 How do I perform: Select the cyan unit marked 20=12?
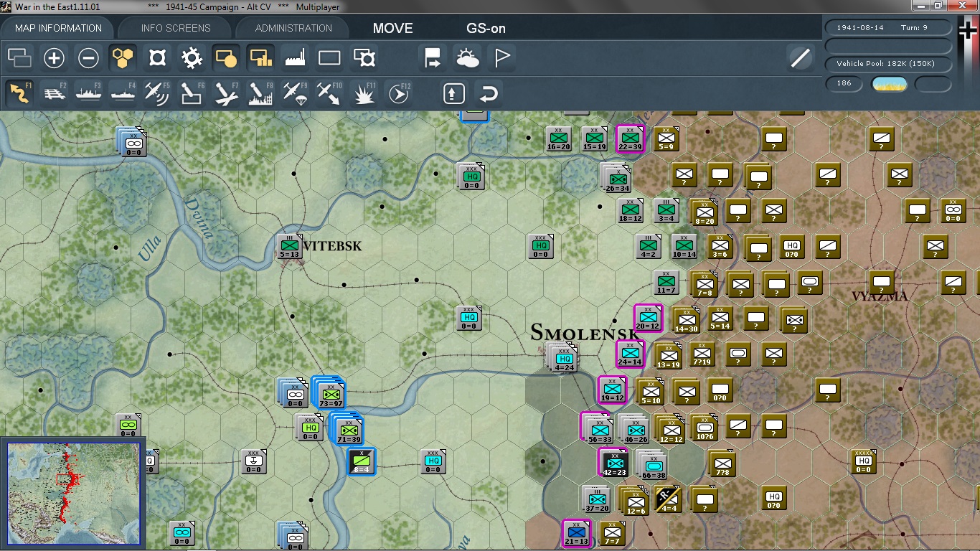(x=648, y=318)
